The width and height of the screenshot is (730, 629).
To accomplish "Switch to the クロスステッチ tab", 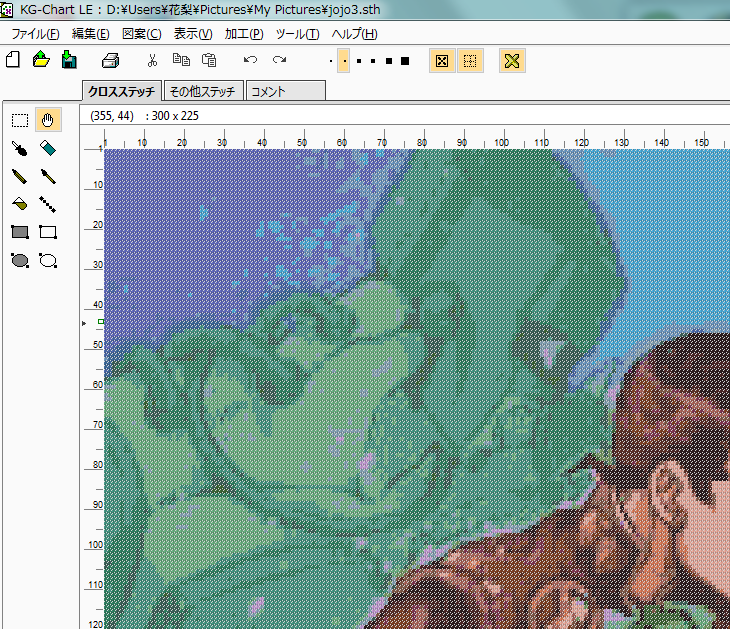I will tap(122, 91).
